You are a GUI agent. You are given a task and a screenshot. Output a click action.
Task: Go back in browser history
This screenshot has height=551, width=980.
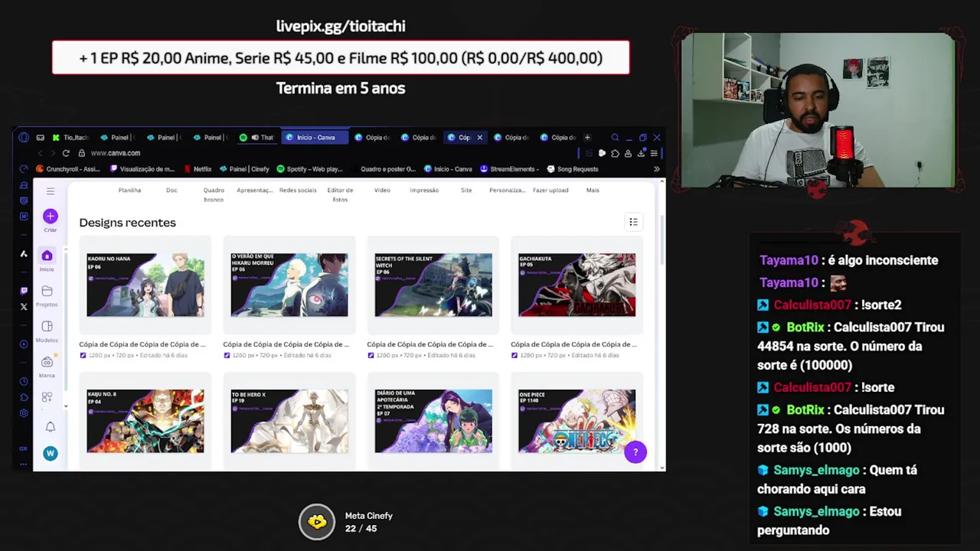point(40,153)
